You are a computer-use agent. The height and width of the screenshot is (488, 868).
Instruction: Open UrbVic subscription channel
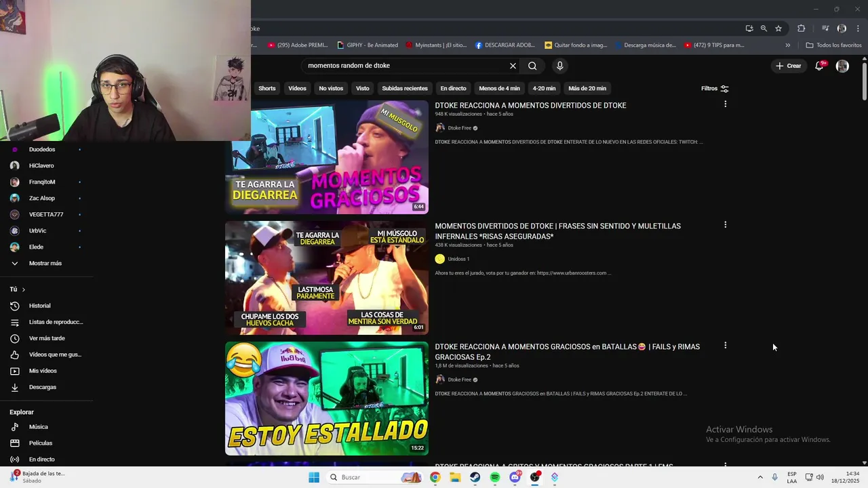(x=37, y=230)
